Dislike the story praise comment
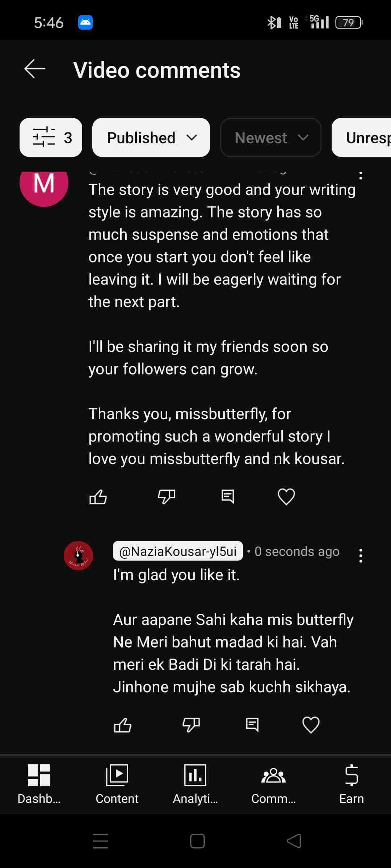The height and width of the screenshot is (868, 391). click(x=167, y=497)
